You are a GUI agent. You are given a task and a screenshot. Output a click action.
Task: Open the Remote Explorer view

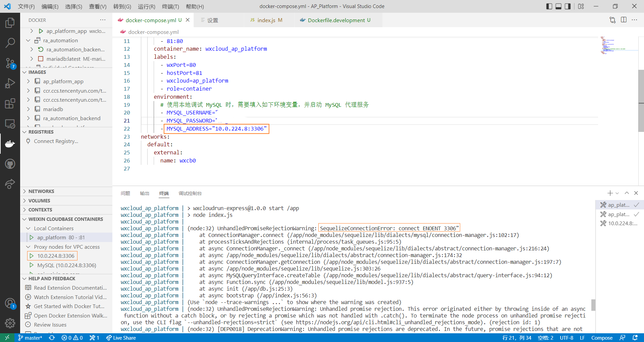point(10,124)
